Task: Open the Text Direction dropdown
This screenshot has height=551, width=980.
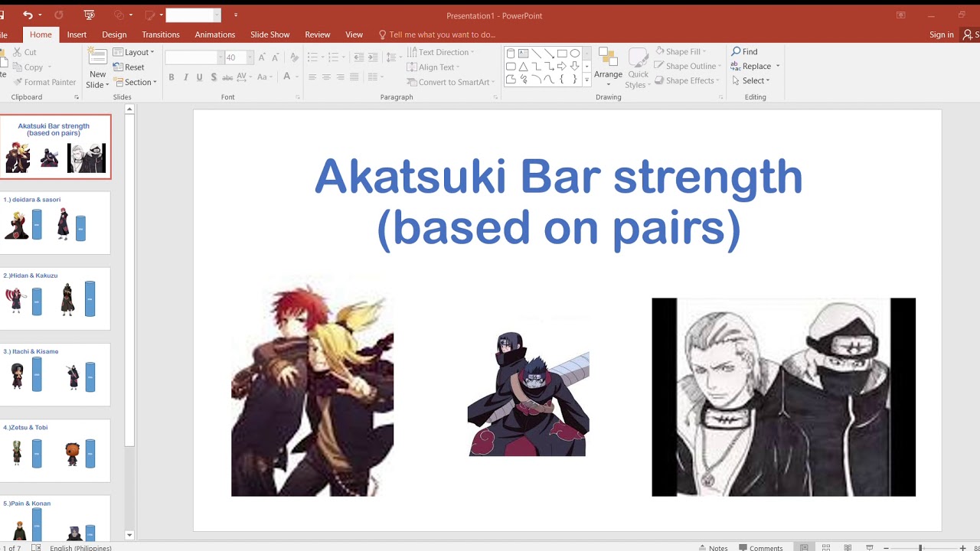Action: [x=440, y=52]
